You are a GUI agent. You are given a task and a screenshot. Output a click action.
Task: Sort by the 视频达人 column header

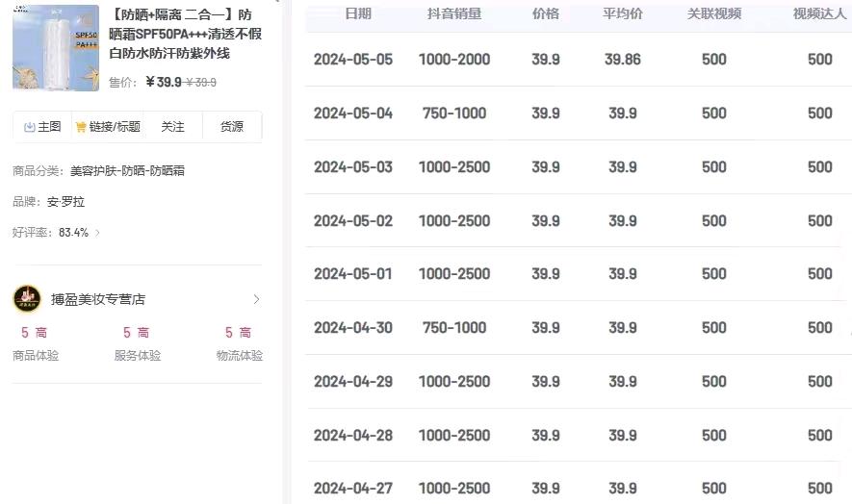820,13
